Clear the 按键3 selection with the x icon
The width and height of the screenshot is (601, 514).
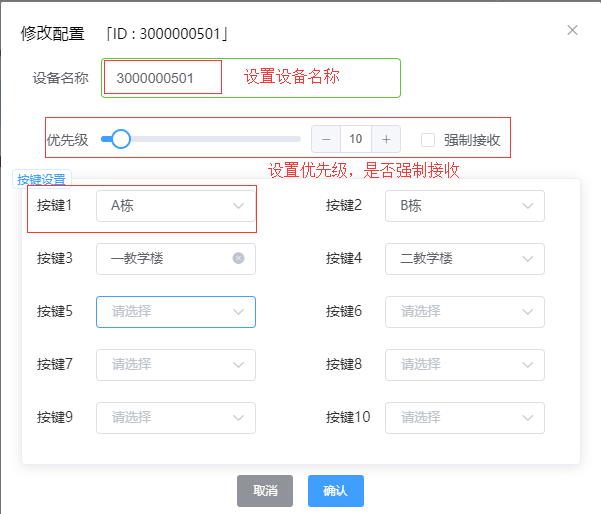coord(238,258)
